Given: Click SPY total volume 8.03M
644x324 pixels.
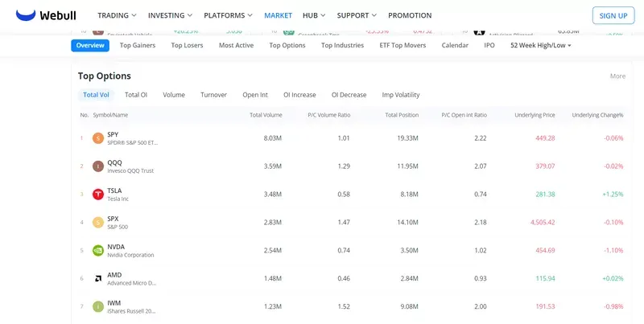Looking at the screenshot, I should click(x=273, y=138).
